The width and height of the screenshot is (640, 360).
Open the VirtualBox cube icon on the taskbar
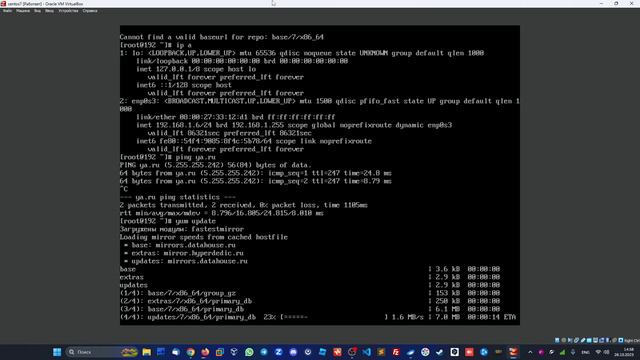[234, 352]
